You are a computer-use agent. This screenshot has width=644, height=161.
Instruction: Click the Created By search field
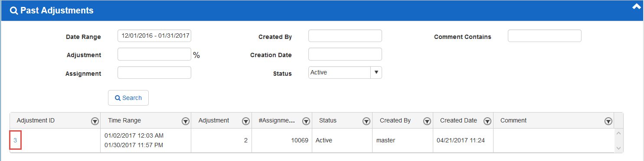pyautogui.click(x=345, y=35)
